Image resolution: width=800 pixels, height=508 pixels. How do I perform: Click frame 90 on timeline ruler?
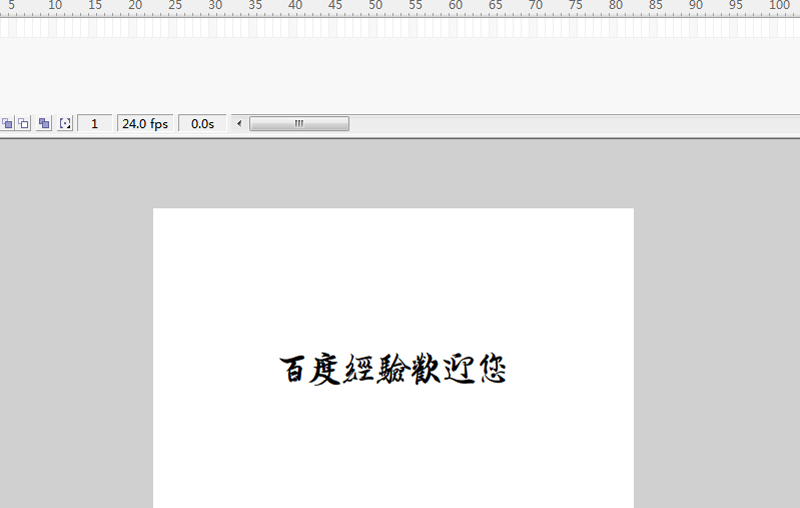[x=696, y=6]
